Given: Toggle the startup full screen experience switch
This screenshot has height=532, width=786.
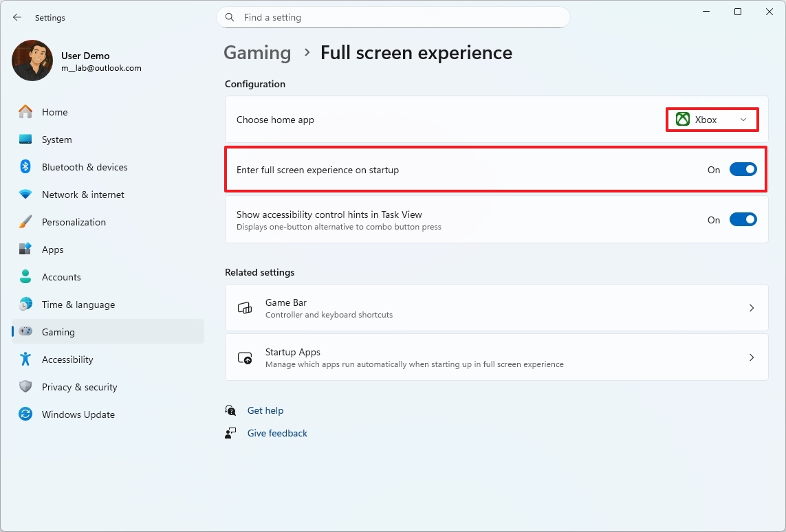Looking at the screenshot, I should click(743, 169).
